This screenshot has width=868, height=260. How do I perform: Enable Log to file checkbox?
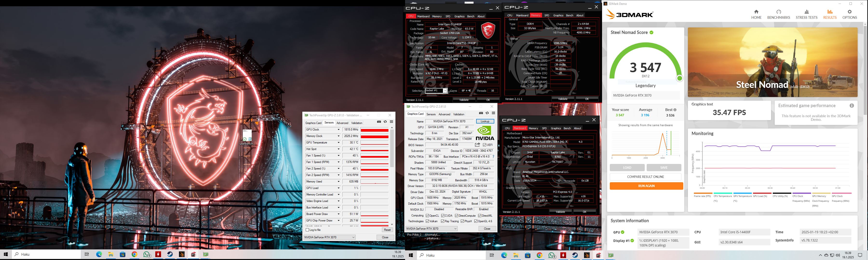coord(307,230)
